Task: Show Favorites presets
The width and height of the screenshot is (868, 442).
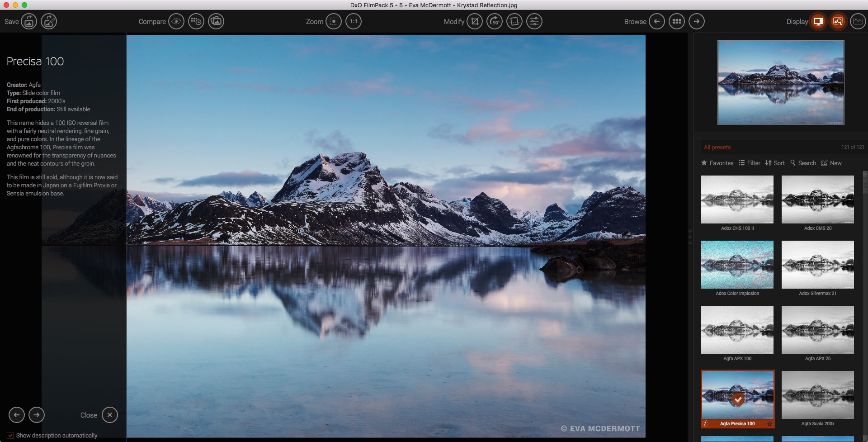Action: [717, 163]
